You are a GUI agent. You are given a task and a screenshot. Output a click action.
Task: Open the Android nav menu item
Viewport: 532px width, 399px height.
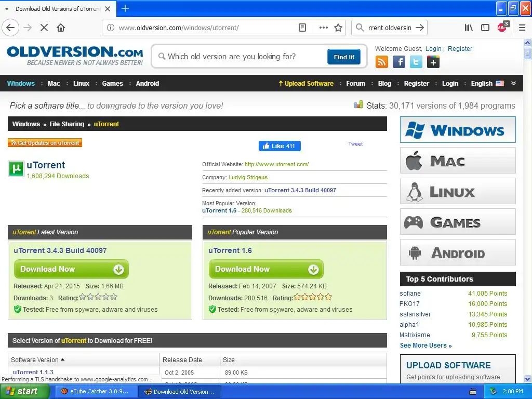(x=147, y=84)
